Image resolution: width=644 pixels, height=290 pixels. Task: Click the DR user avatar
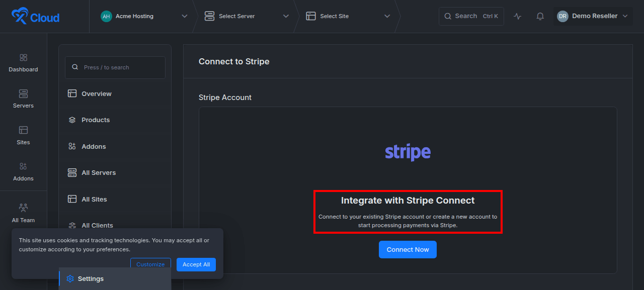click(562, 16)
